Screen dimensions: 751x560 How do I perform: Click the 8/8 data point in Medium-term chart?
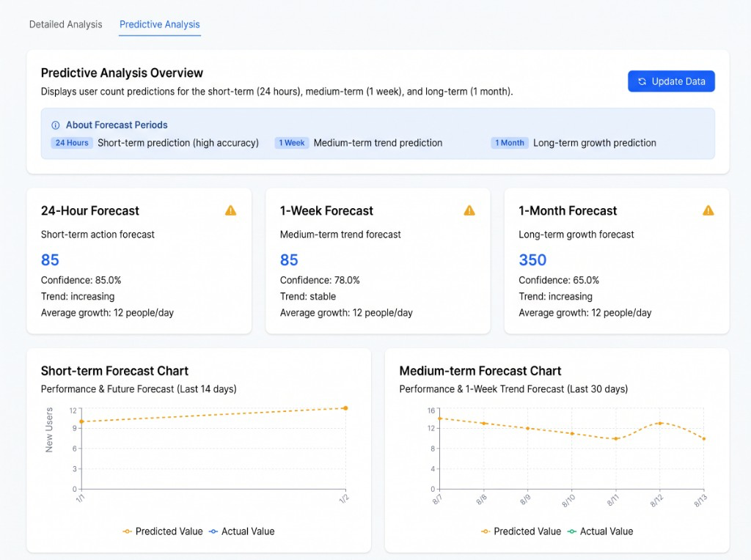pos(484,424)
